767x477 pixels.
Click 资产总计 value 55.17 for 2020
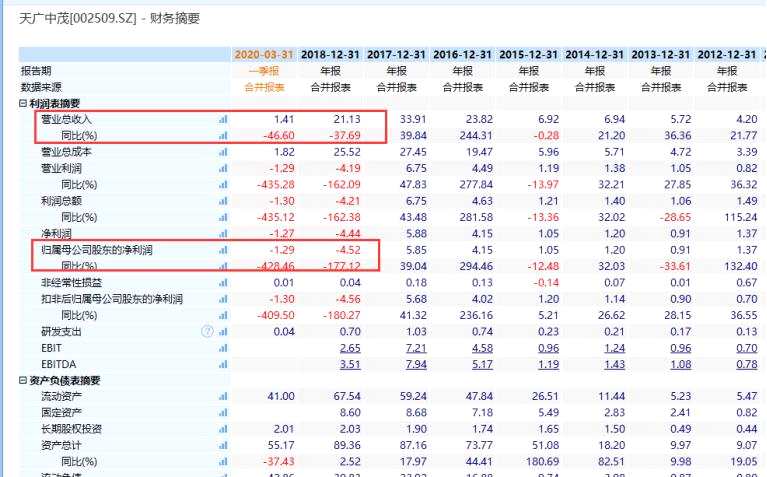pyautogui.click(x=281, y=445)
